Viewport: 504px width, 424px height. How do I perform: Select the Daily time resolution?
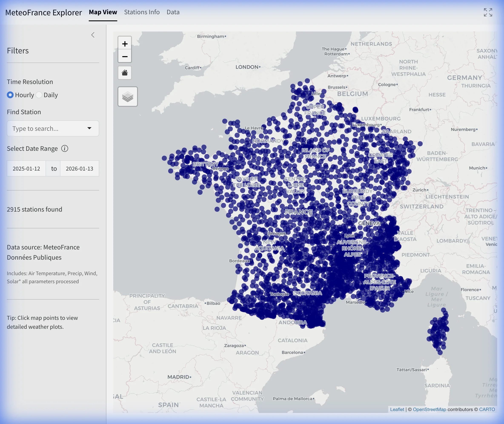coord(39,95)
